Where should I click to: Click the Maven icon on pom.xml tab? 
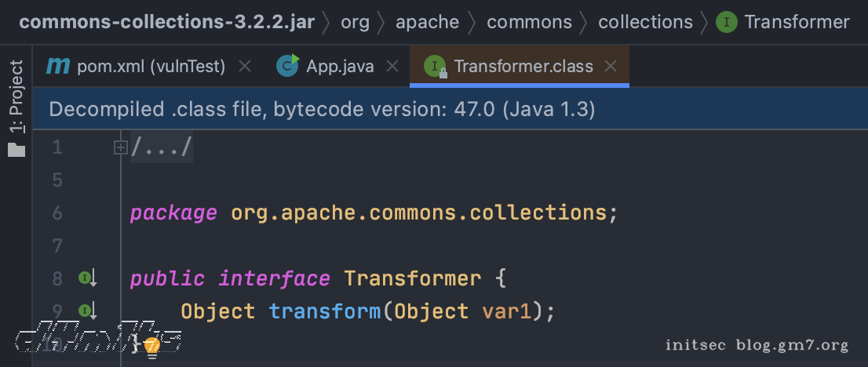coord(58,67)
